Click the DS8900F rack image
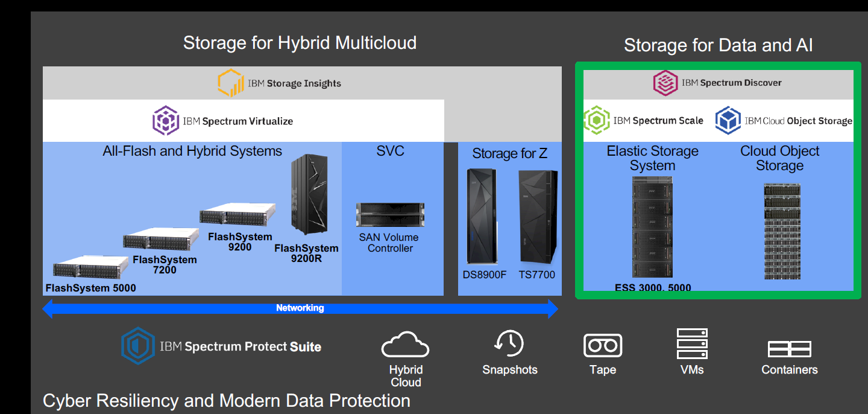 click(x=482, y=218)
